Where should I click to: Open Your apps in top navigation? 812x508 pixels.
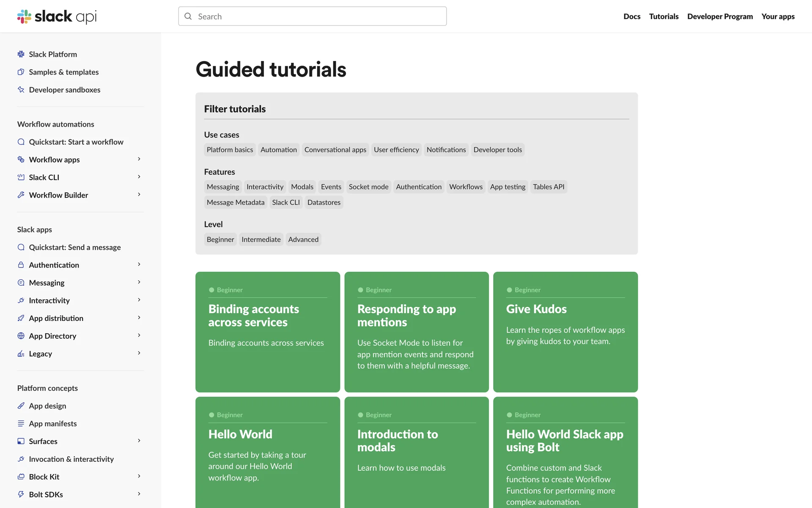778,17
